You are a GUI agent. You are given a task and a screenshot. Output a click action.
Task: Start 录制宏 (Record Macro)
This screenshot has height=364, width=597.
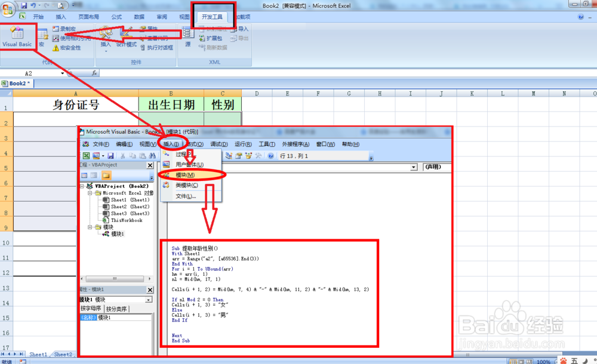point(64,29)
